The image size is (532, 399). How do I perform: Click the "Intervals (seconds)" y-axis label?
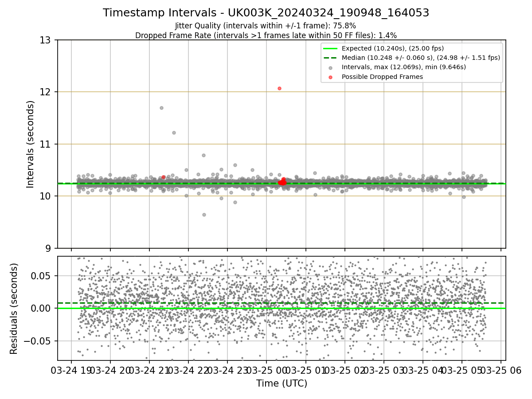pyautogui.click(x=30, y=144)
